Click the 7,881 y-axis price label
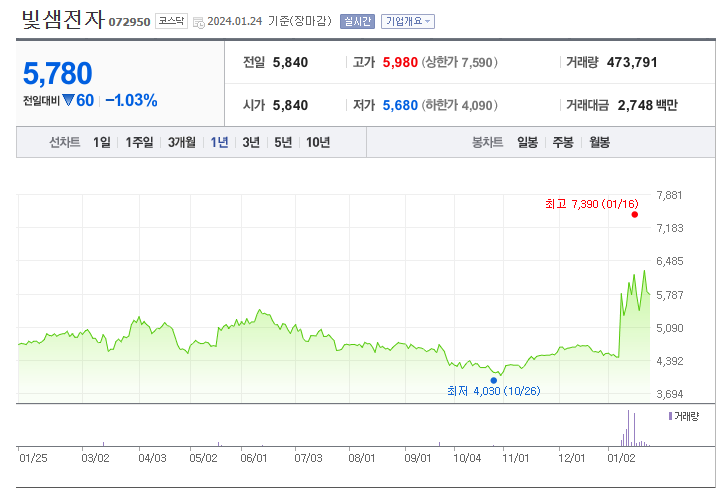 pyautogui.click(x=669, y=195)
